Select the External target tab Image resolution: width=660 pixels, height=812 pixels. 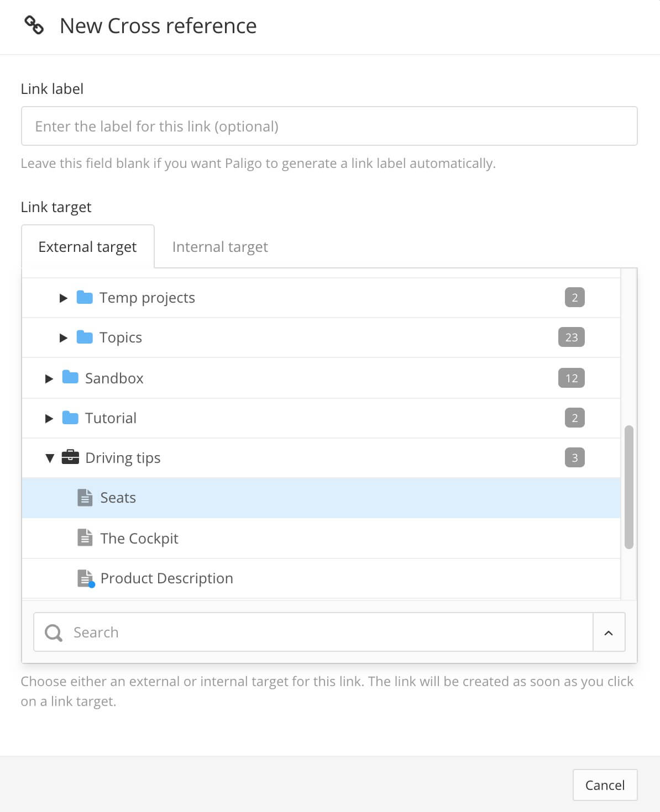pyautogui.click(x=87, y=247)
